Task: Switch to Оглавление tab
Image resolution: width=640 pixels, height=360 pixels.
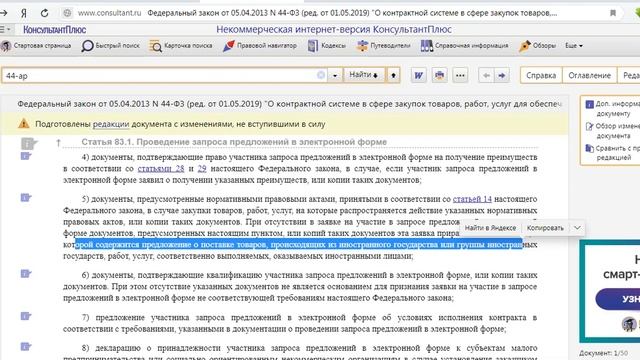Action: [x=589, y=76]
